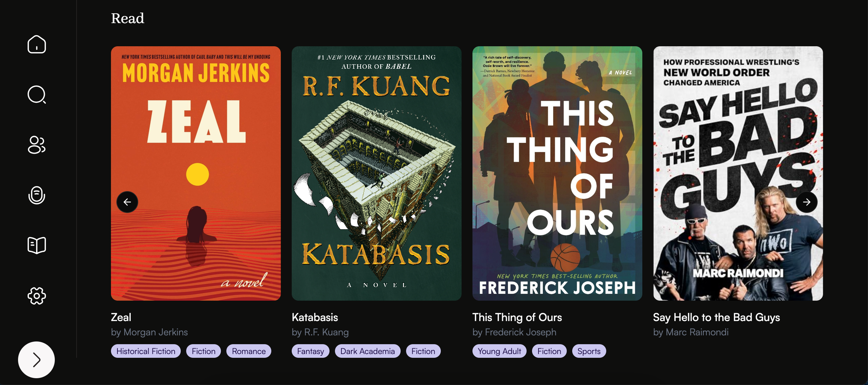
Task: Filter by the Dark Academia tag
Action: tap(368, 351)
